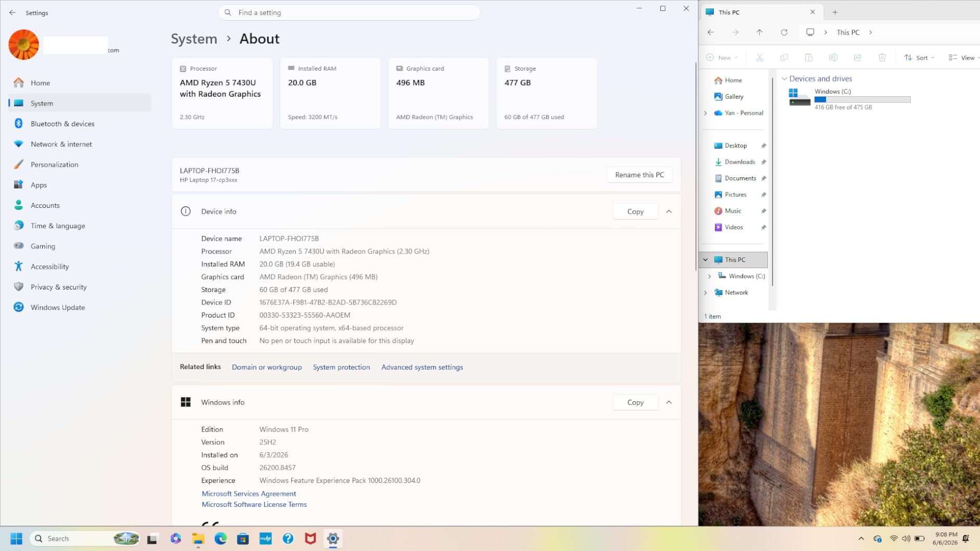Screen dimensions: 980x551
Task: Click the Storage info card
Action: (x=546, y=93)
